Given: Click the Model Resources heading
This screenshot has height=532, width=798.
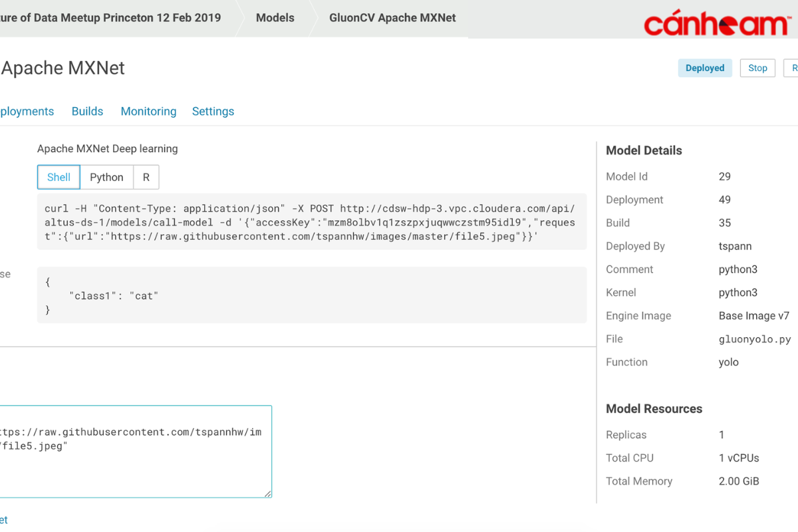Looking at the screenshot, I should point(654,409).
